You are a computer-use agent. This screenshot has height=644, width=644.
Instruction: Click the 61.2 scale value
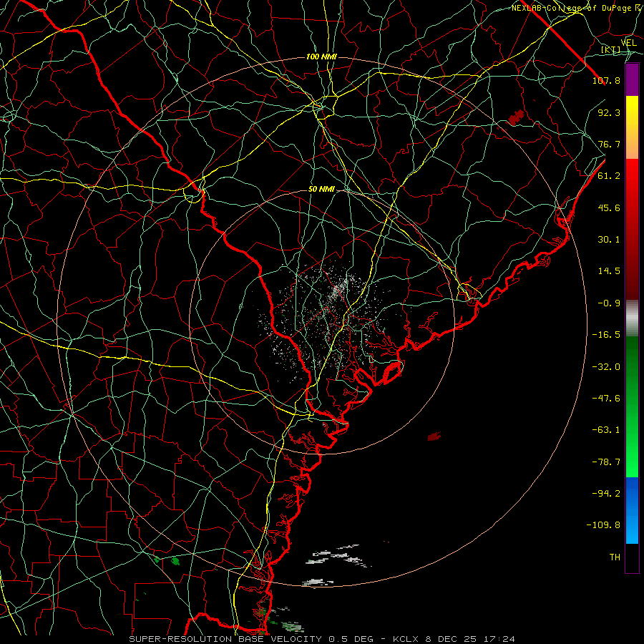tap(609, 176)
